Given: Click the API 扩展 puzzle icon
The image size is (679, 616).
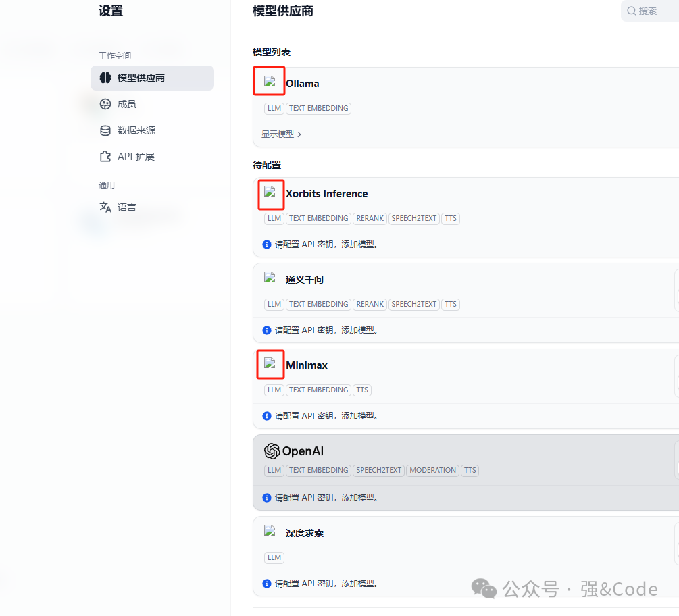Looking at the screenshot, I should (105, 157).
